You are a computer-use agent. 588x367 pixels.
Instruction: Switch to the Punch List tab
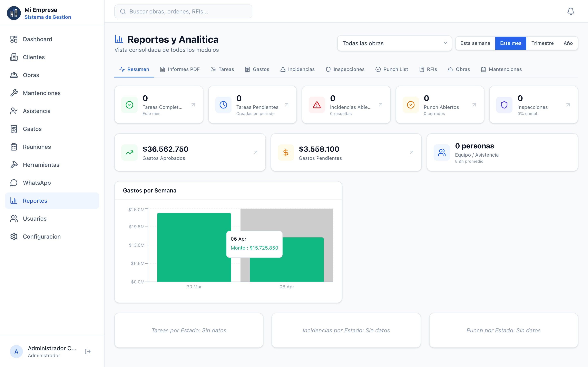[x=392, y=69]
